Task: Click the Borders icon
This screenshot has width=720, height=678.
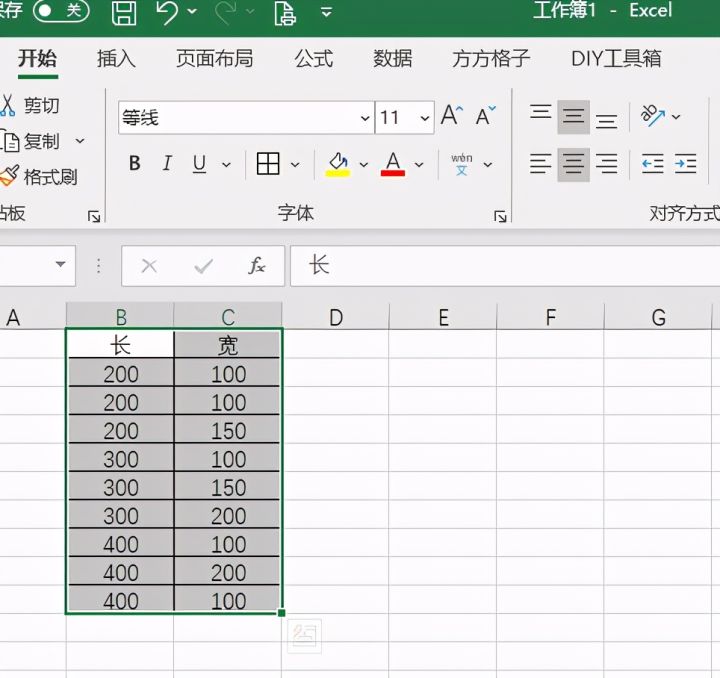Action: coord(268,163)
